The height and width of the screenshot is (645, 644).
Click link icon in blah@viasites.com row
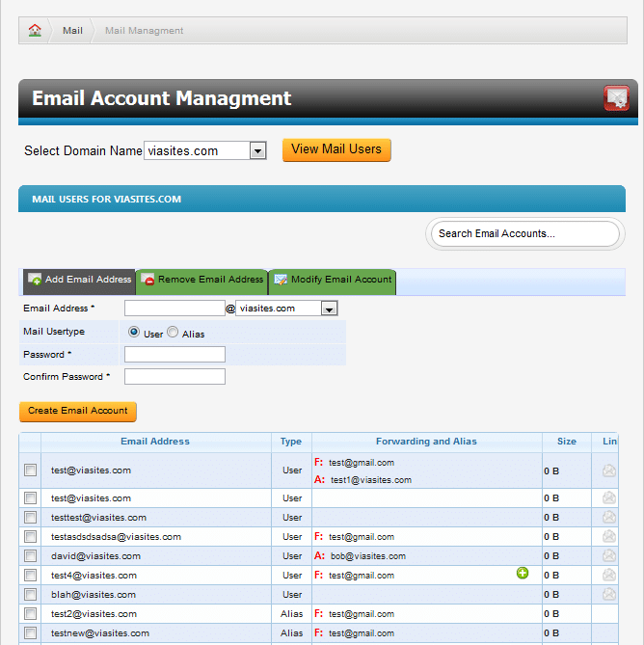click(608, 594)
